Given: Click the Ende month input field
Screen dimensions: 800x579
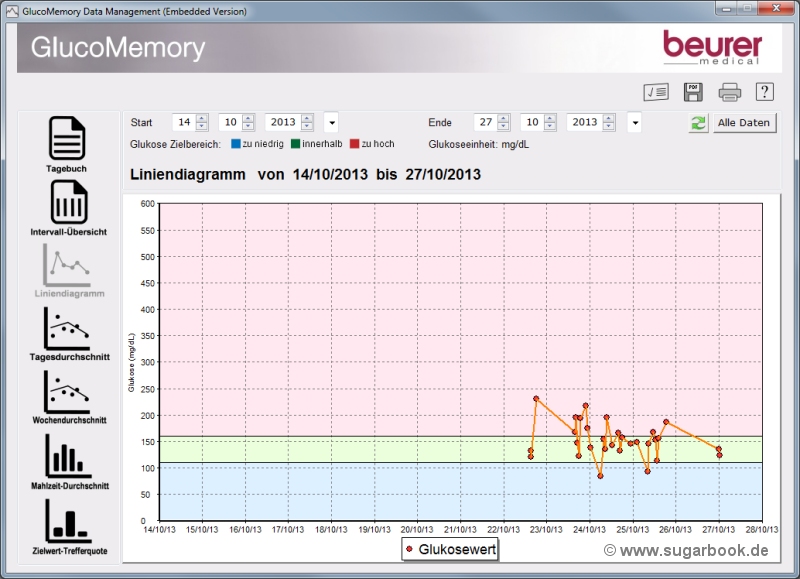Looking at the screenshot, I should [532, 122].
